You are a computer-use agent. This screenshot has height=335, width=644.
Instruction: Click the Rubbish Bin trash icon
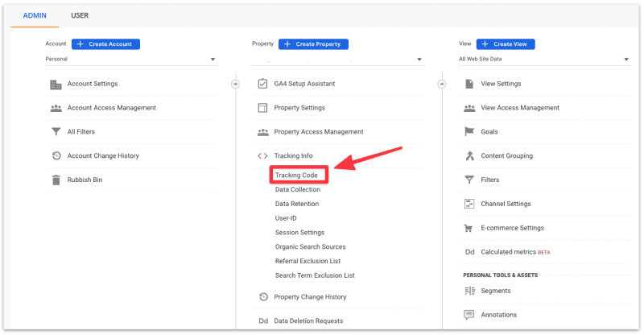pos(56,180)
